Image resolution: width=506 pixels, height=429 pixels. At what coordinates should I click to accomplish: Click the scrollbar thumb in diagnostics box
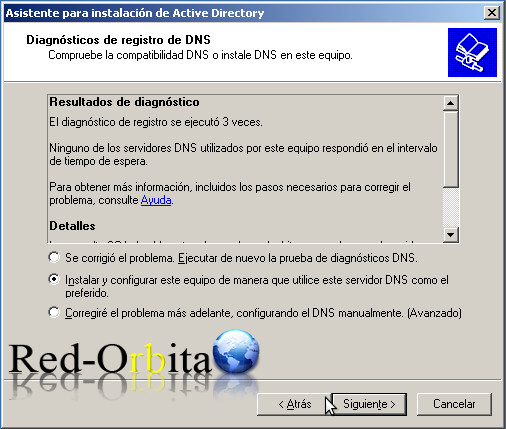pyautogui.click(x=450, y=149)
